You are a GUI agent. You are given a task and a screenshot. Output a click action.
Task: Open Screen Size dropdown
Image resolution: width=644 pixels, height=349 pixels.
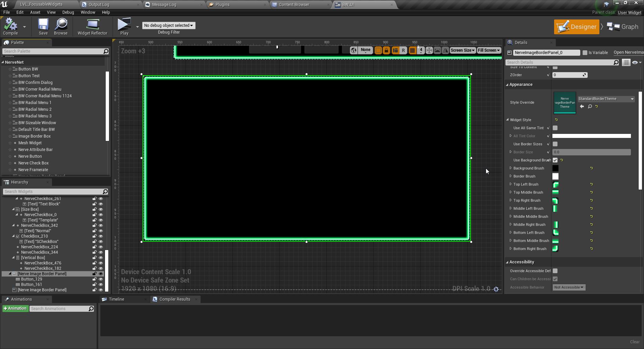click(x=463, y=50)
